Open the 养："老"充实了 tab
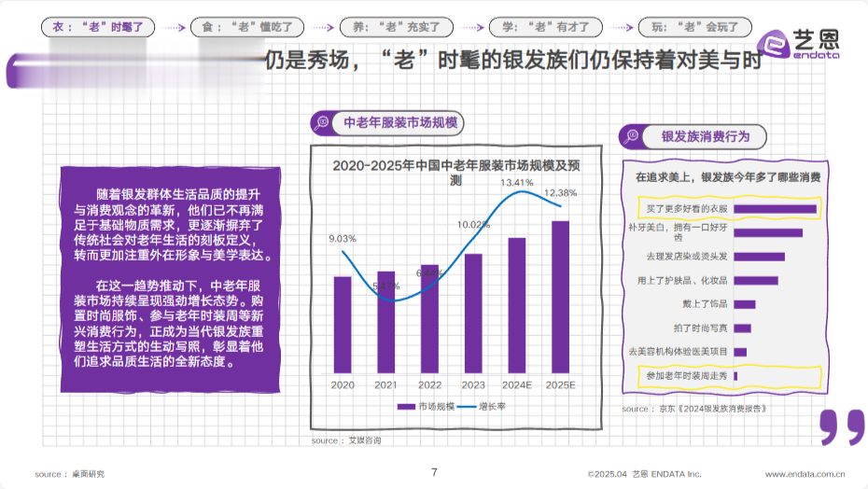This screenshot has height=489, width=868. pyautogui.click(x=397, y=27)
